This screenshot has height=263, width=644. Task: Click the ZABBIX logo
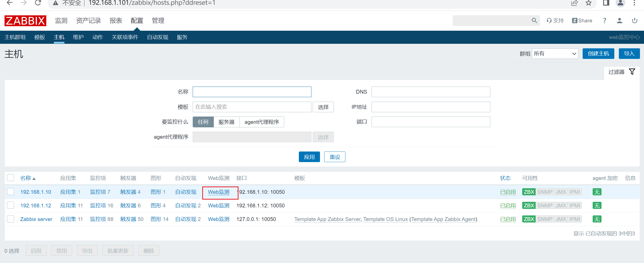25,21
